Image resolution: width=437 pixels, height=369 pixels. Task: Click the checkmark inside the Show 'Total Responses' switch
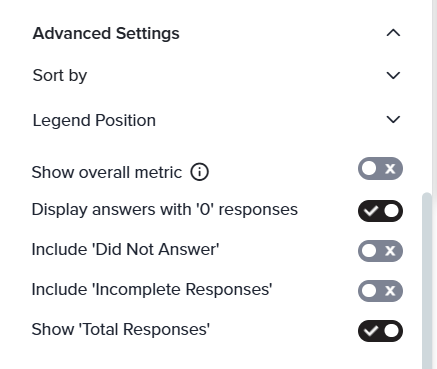tap(371, 331)
